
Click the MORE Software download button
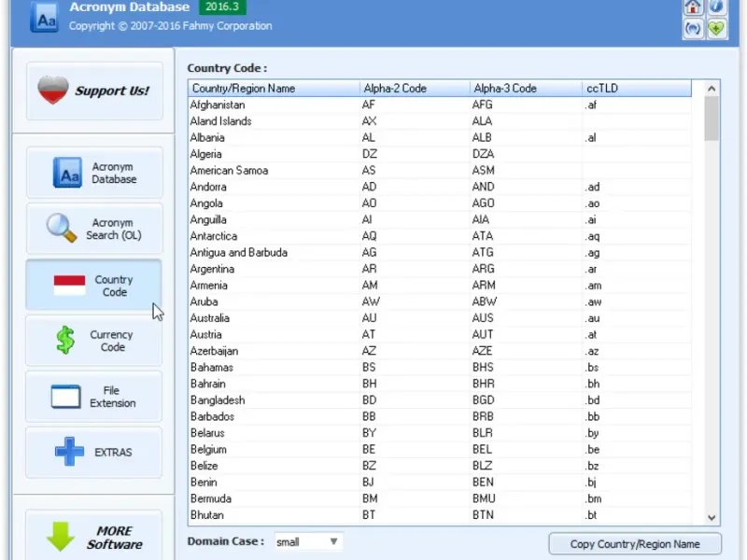[93, 537]
